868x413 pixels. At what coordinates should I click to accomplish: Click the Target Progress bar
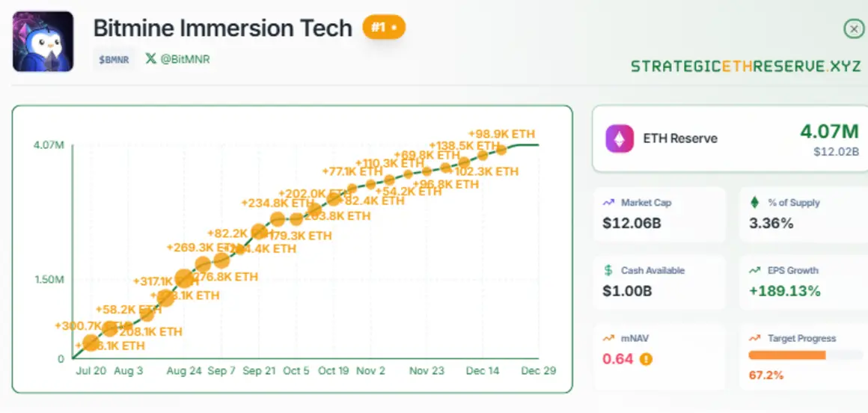(805, 356)
